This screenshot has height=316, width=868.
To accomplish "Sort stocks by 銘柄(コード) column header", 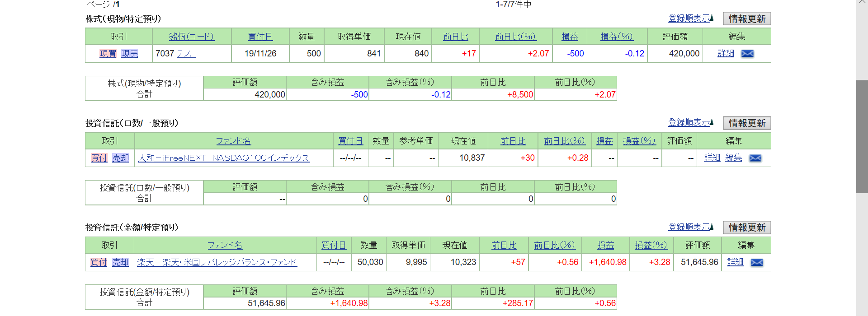I will pos(192,37).
